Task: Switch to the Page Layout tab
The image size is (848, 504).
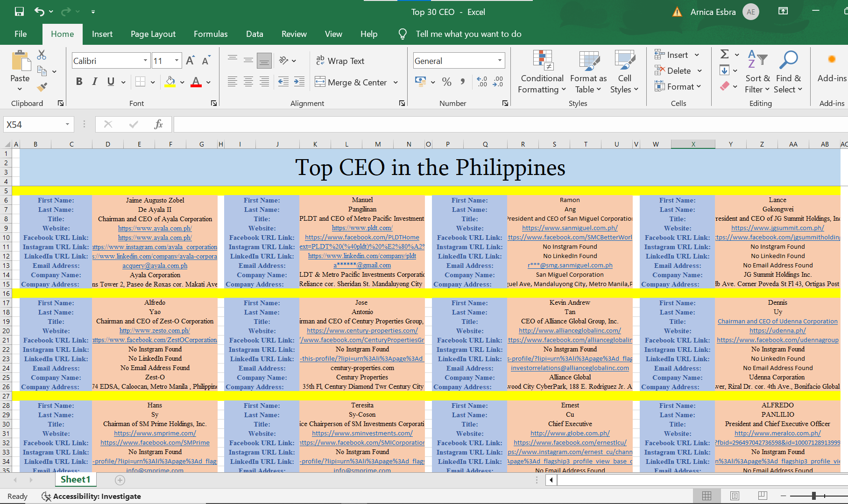Action: 153,34
